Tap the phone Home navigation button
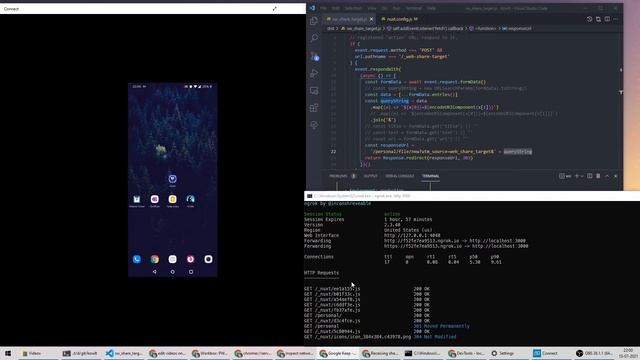 [173, 271]
